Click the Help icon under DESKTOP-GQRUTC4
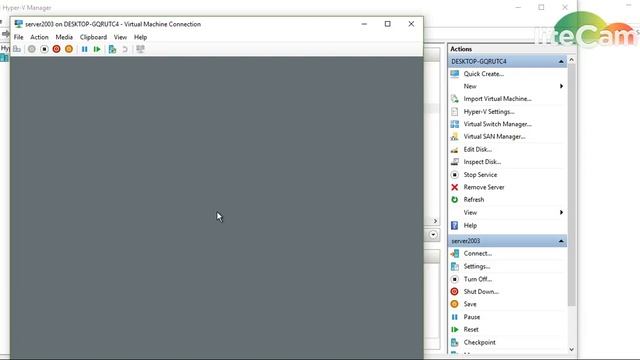The image size is (640, 360). [x=454, y=225]
